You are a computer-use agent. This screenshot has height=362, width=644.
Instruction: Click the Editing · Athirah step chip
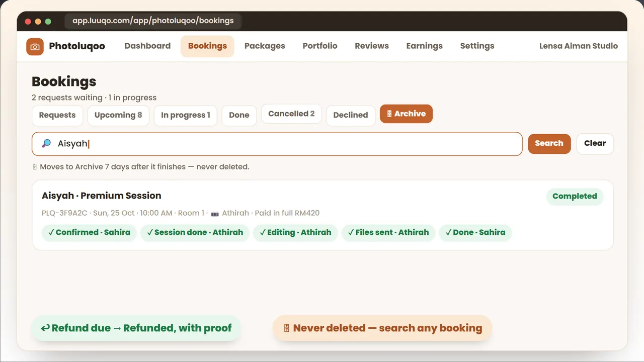(295, 232)
